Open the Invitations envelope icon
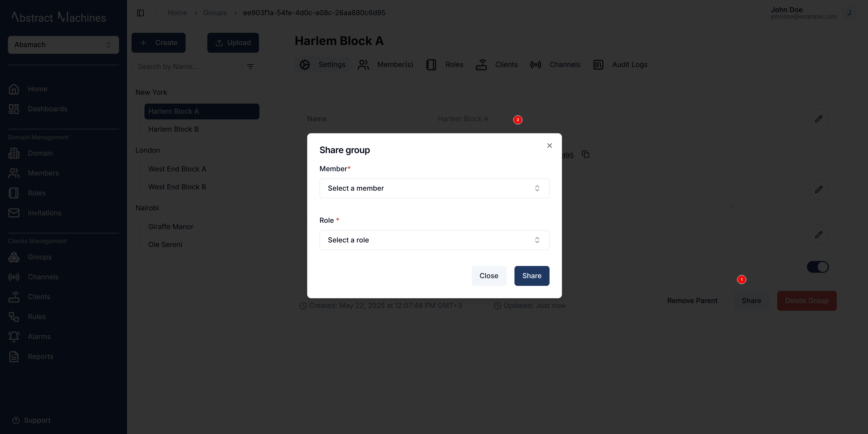This screenshot has width=868, height=434. tap(14, 213)
